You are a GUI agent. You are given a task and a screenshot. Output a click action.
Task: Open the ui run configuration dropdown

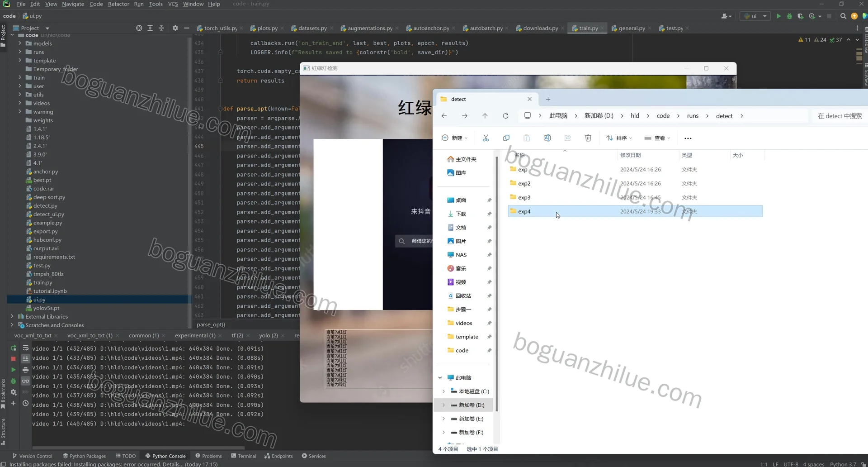[x=756, y=16]
